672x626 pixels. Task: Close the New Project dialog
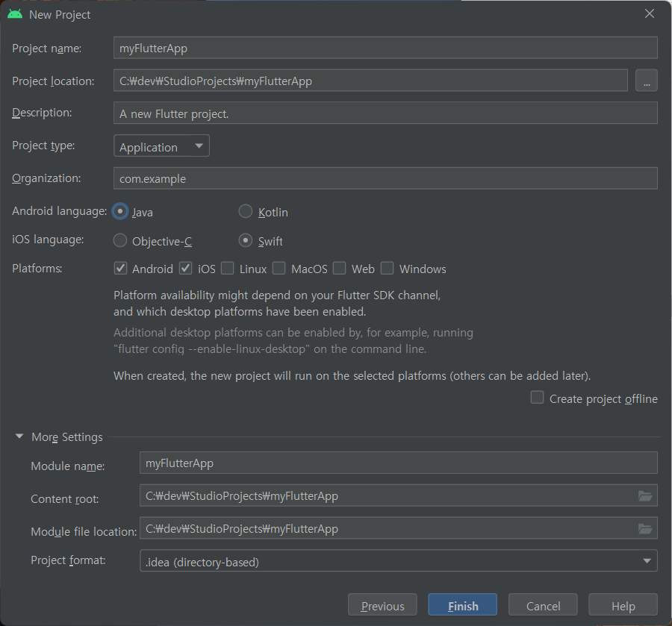(x=650, y=13)
